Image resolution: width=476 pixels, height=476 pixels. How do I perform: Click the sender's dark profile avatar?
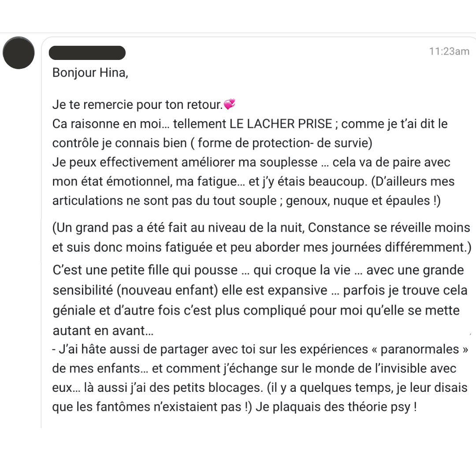click(x=19, y=53)
